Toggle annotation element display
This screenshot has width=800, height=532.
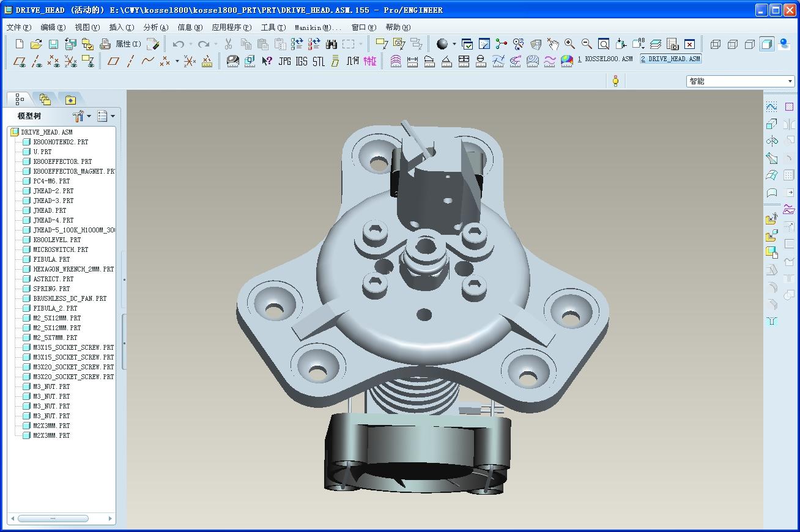pyautogui.click(x=88, y=61)
